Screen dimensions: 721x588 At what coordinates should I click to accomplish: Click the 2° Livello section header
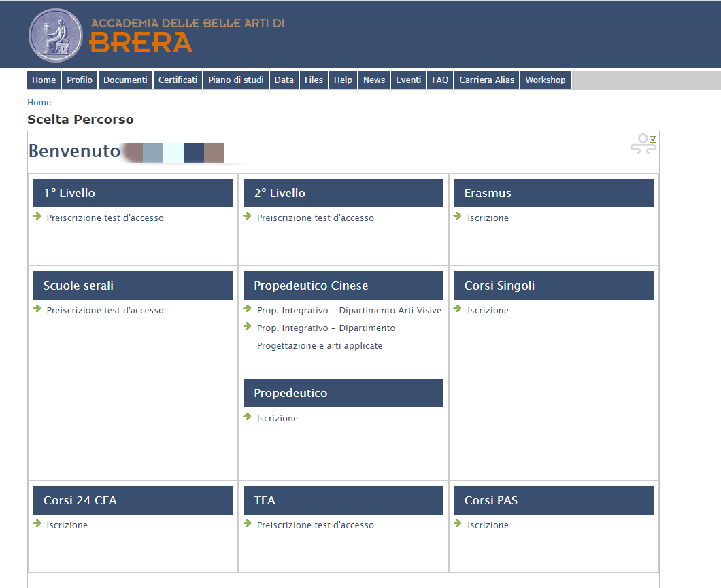point(343,193)
